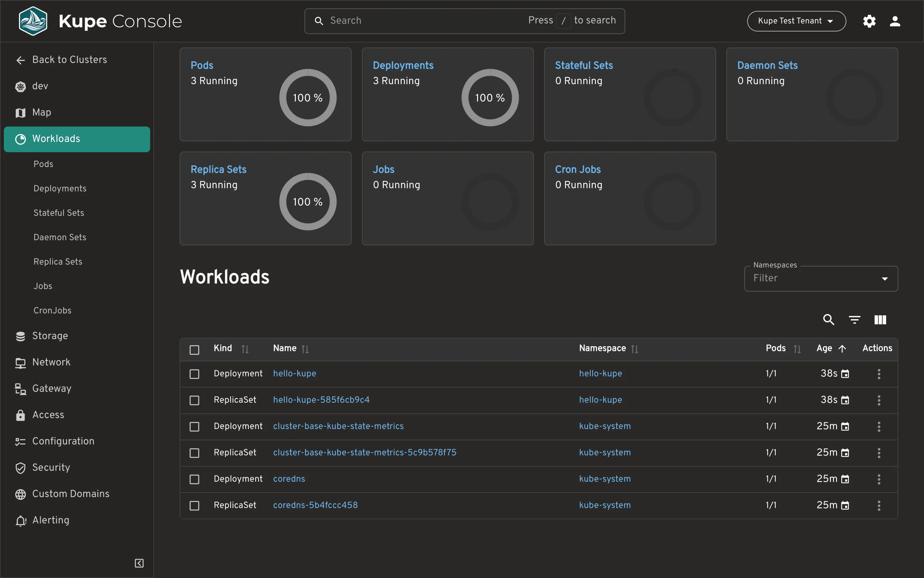
Task: Open Access in the sidebar
Action: (76, 415)
